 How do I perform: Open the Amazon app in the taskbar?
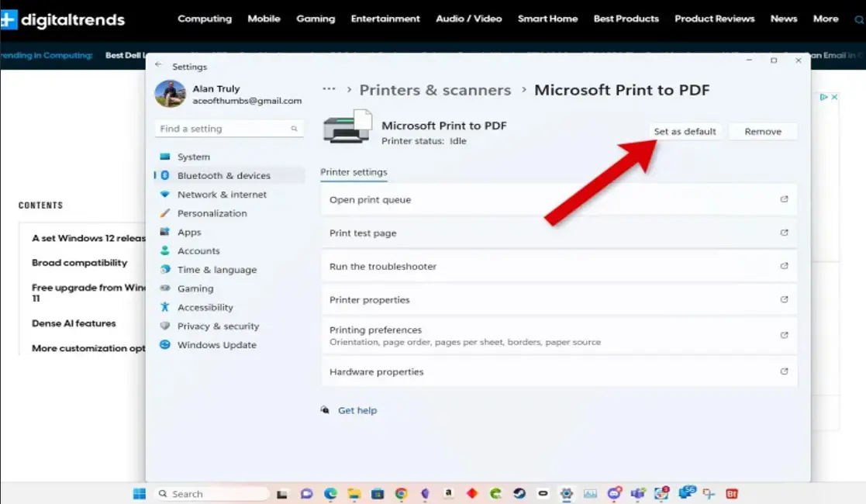448,493
